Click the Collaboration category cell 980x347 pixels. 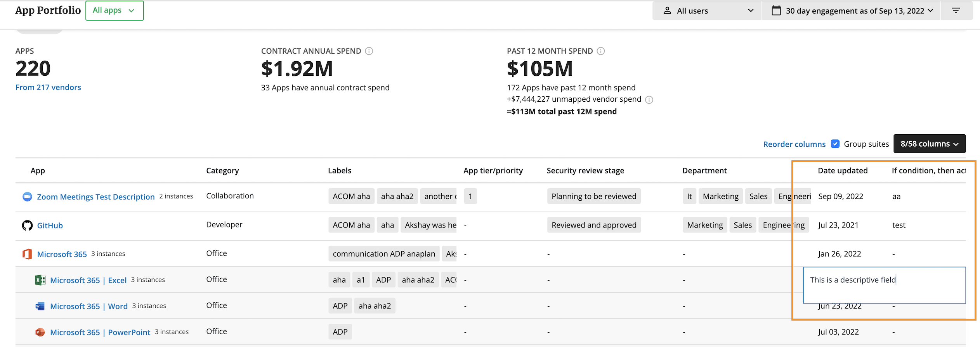(230, 196)
